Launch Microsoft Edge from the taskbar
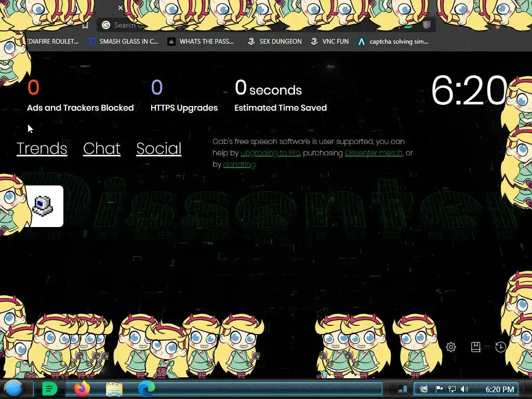 click(146, 389)
